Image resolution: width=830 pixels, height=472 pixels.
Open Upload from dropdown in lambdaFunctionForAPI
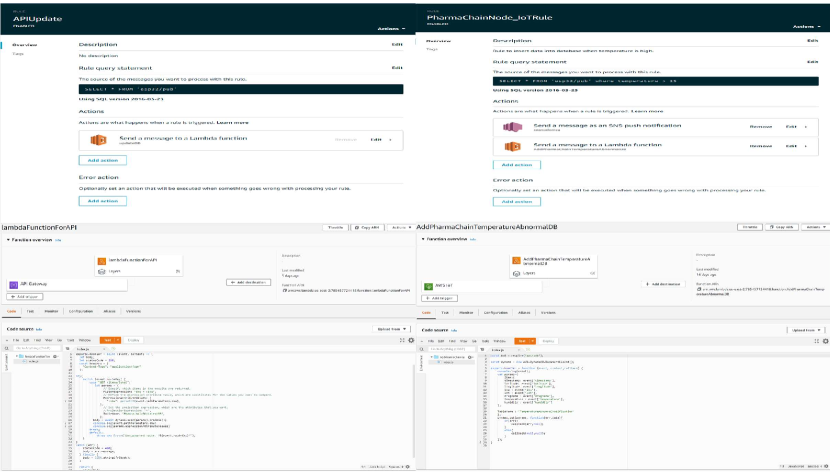click(392, 329)
